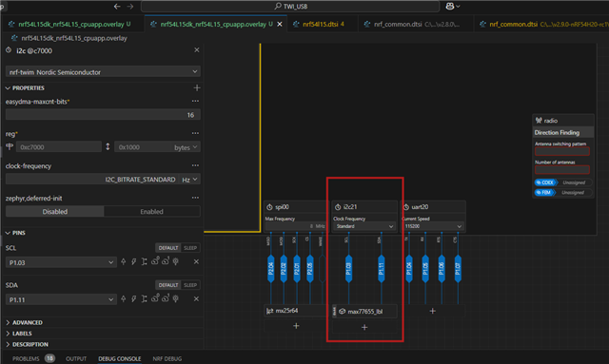Set zephyr,deferred-init to Enabled
Image resolution: width=609 pixels, height=364 pixels.
[152, 212]
